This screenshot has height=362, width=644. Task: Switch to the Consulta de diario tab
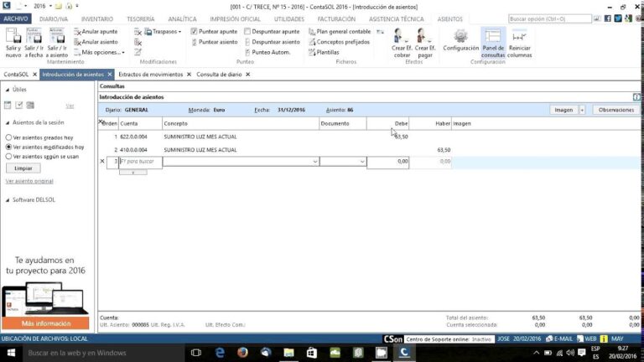click(219, 75)
